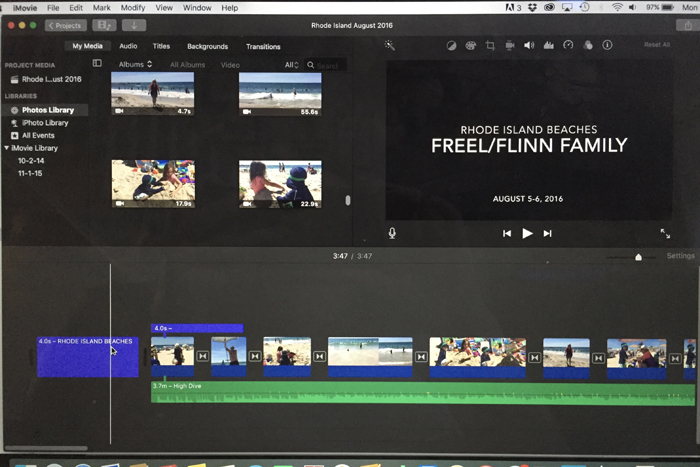Switch to the Transitions tab
The width and height of the screenshot is (700, 467).
[263, 46]
